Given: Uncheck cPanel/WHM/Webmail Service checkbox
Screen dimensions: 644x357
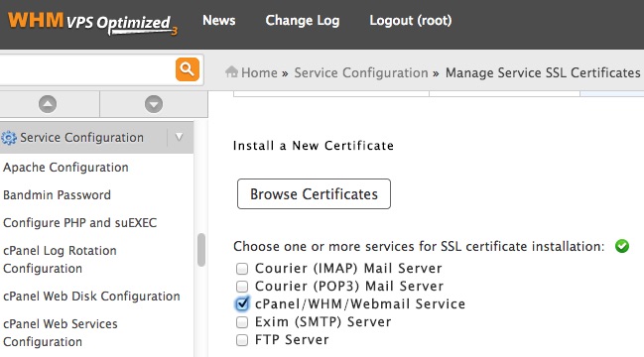Looking at the screenshot, I should pyautogui.click(x=242, y=304).
